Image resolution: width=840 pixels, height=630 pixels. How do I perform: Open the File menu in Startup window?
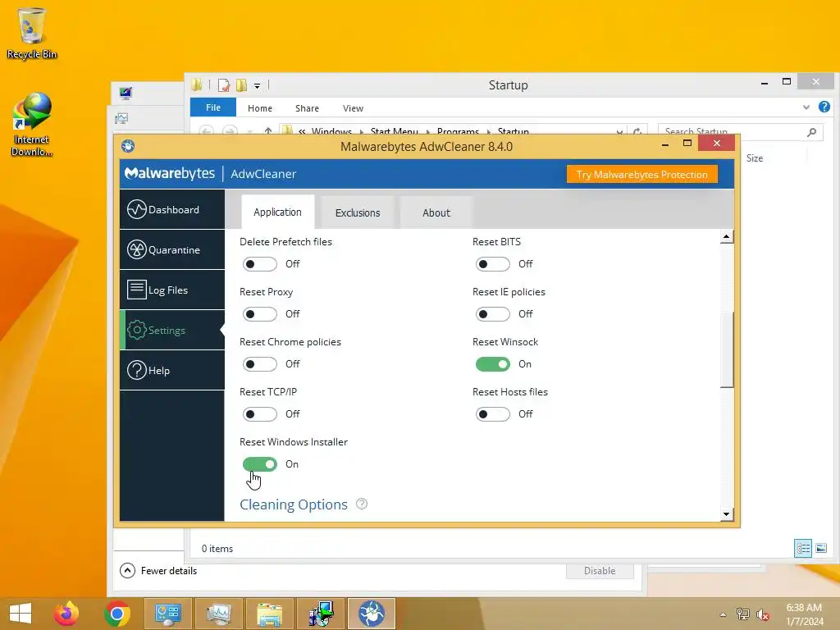click(x=213, y=107)
